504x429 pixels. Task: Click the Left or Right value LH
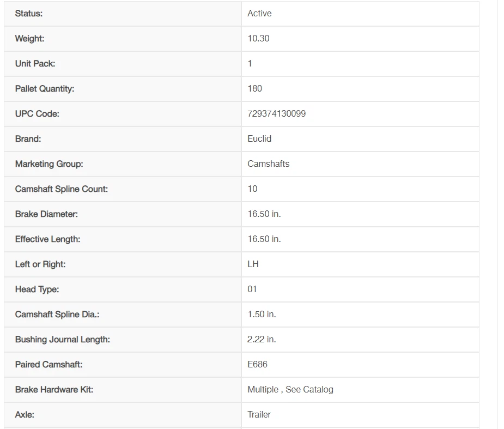point(253,264)
